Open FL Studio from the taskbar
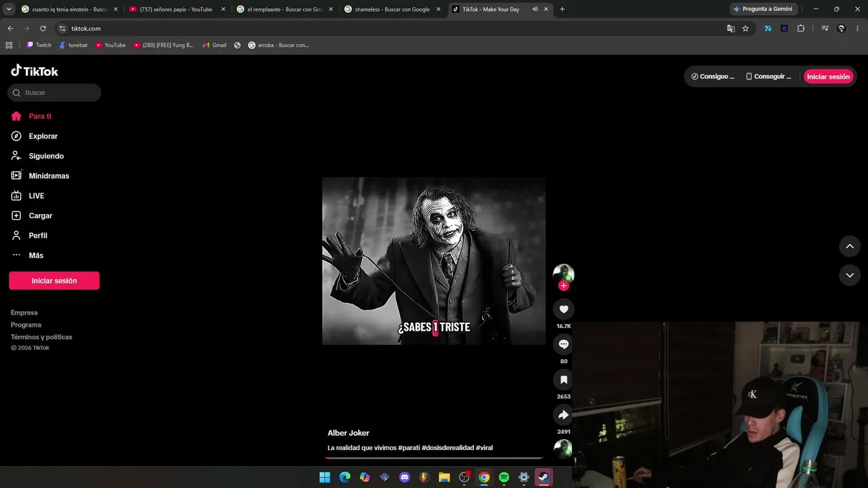 click(425, 477)
